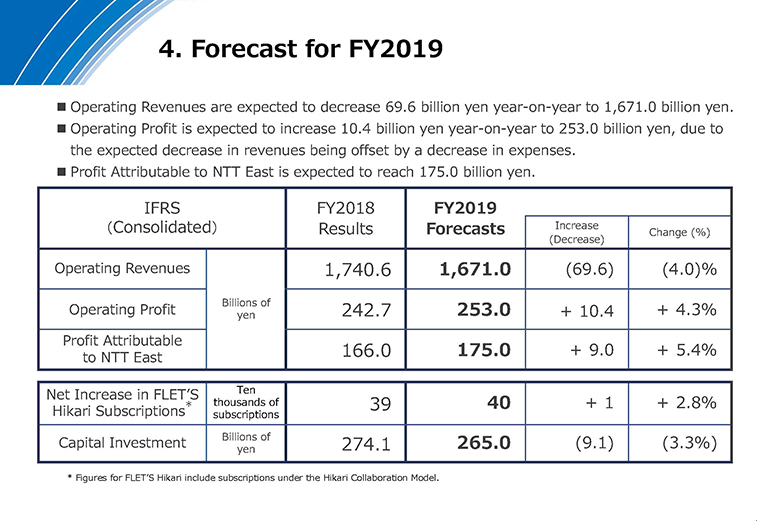770x531 pixels.
Task: Click the slide title 'Forecast for FY2019'
Action: click(301, 49)
